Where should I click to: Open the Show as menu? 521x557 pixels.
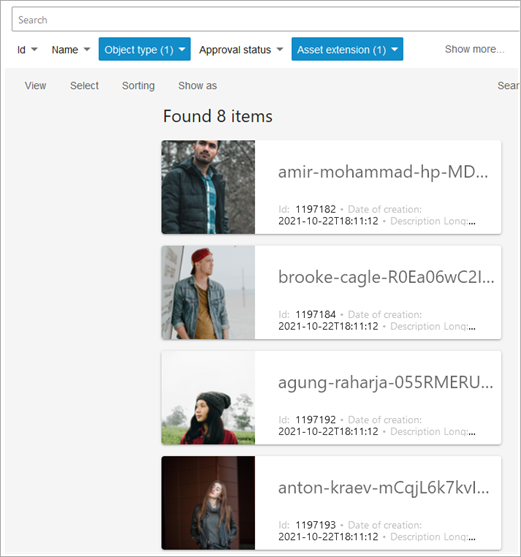pyautogui.click(x=197, y=86)
